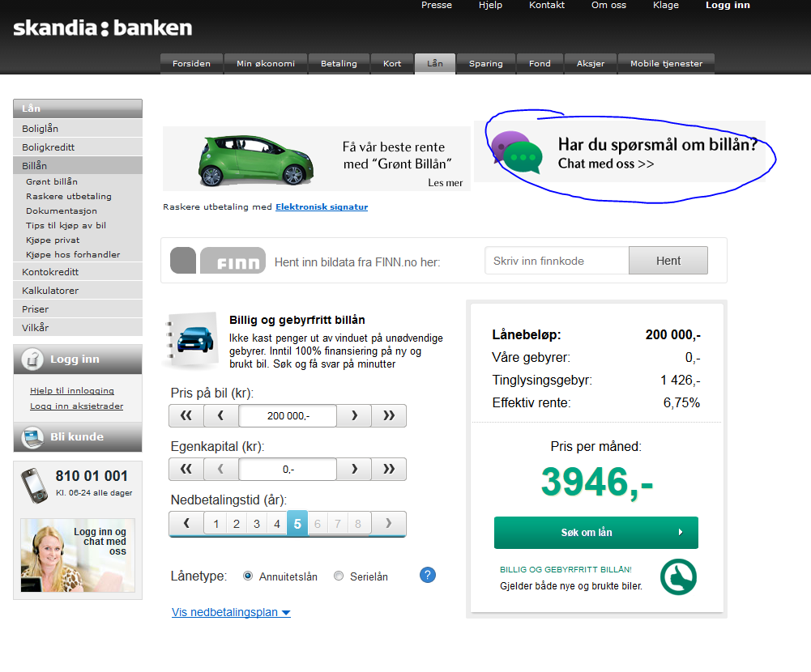
Task: Open Boligkreditt in the sidebar
Action: click(x=78, y=147)
